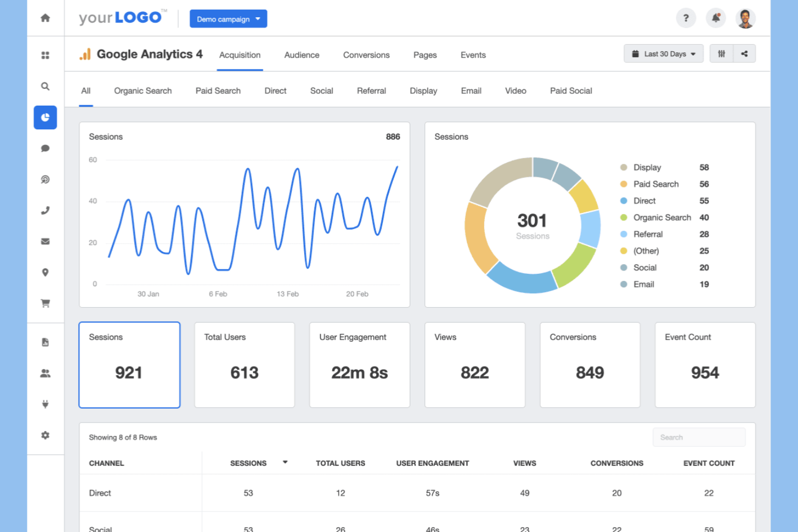
Task: Open the email reports sidebar icon
Action: pos(45,241)
